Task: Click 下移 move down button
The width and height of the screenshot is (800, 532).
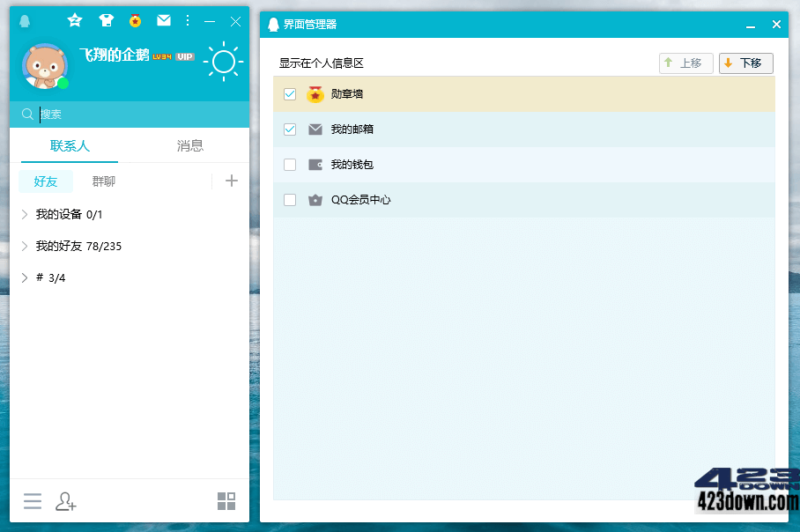Action: (x=746, y=63)
